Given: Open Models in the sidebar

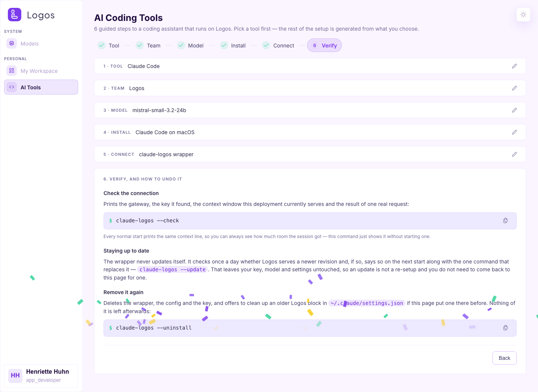Looking at the screenshot, I should [41, 43].
